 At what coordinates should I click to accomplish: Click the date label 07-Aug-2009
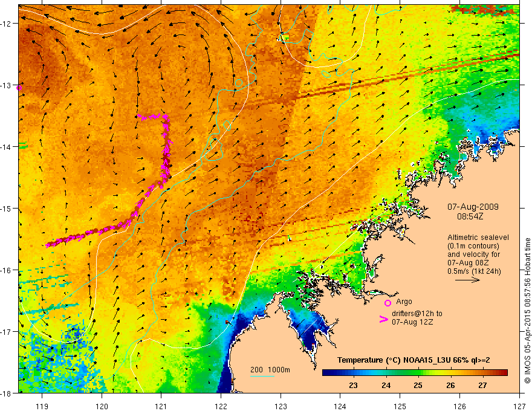click(473, 207)
